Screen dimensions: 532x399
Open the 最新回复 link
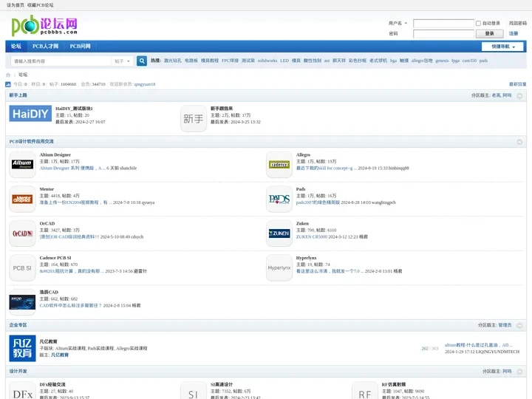(x=518, y=84)
